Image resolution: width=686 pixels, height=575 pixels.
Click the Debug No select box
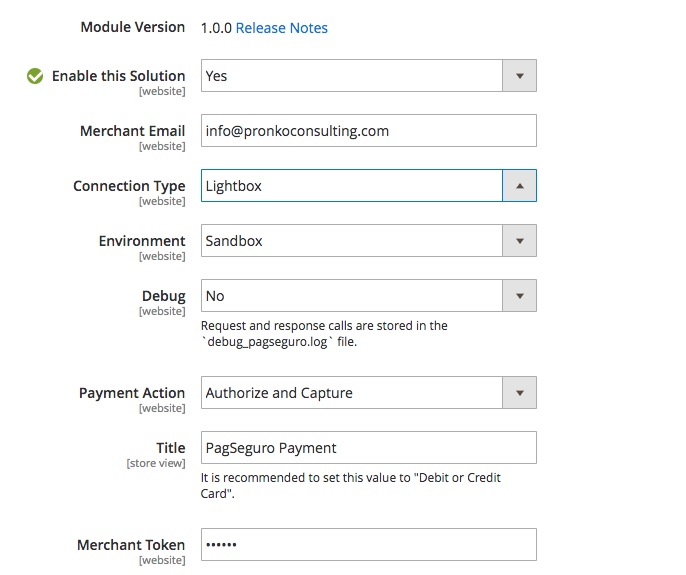pyautogui.click(x=369, y=296)
